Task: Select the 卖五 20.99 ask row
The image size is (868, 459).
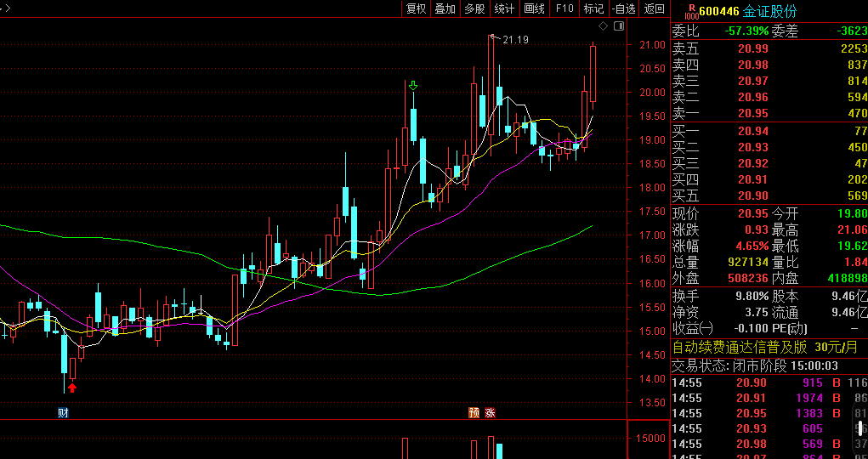Action: tap(769, 48)
